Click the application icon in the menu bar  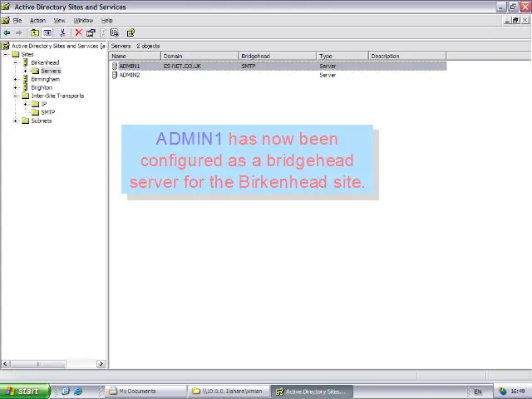coord(6,20)
